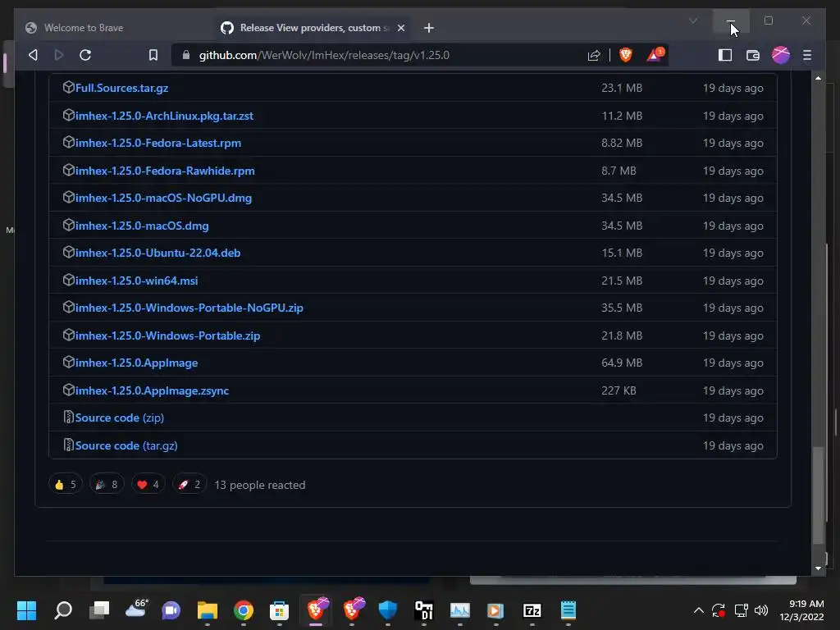
Task: Download imhex-1.25.0-Windows-Portable.zip
Action: 167,336
